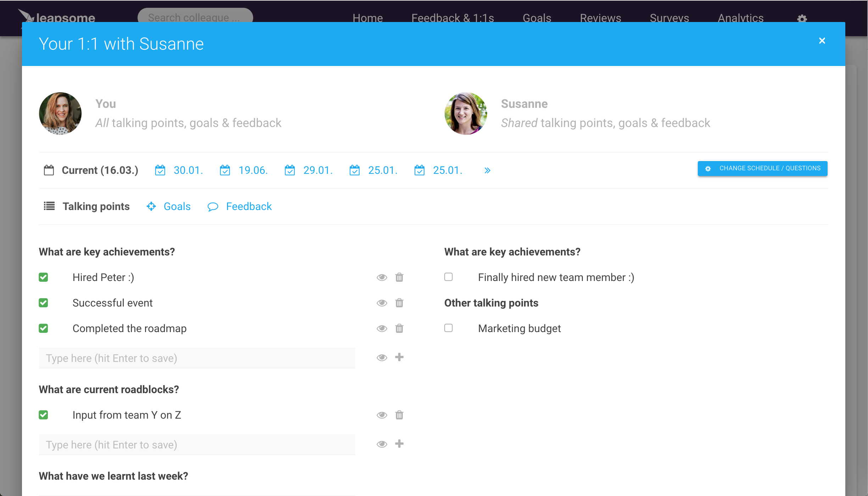Toggle visibility of 'Completed the roadmap'
Screen dimensions: 868x496
[382, 329]
